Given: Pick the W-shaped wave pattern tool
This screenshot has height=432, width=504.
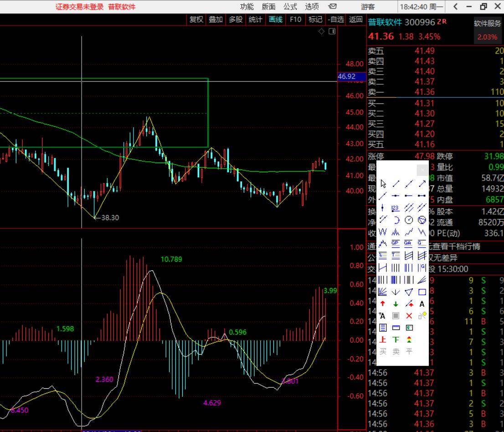Looking at the screenshot, I should pos(382,232).
